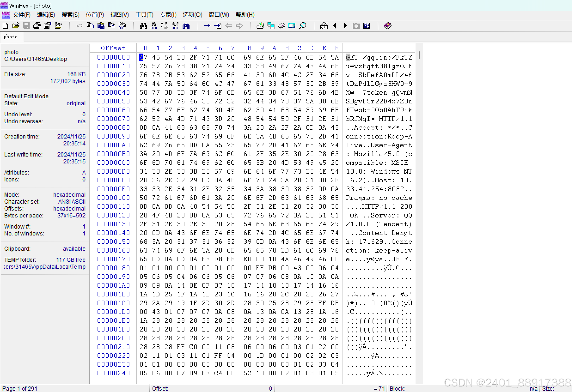Open the 工具(T) menu
This screenshot has height=392, width=572.
144,15
